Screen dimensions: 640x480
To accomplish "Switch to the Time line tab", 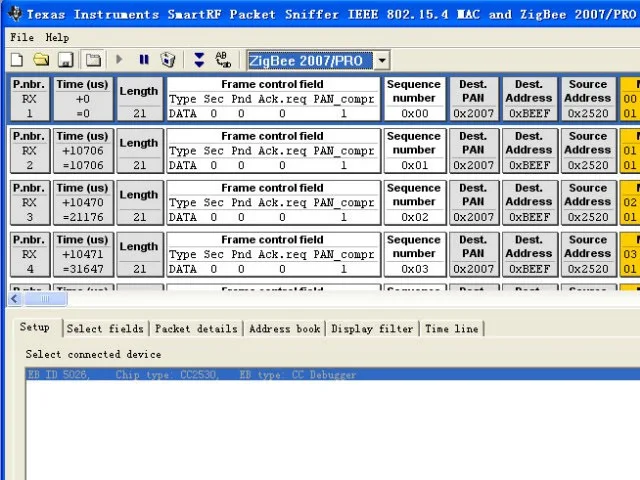I will (x=451, y=329).
